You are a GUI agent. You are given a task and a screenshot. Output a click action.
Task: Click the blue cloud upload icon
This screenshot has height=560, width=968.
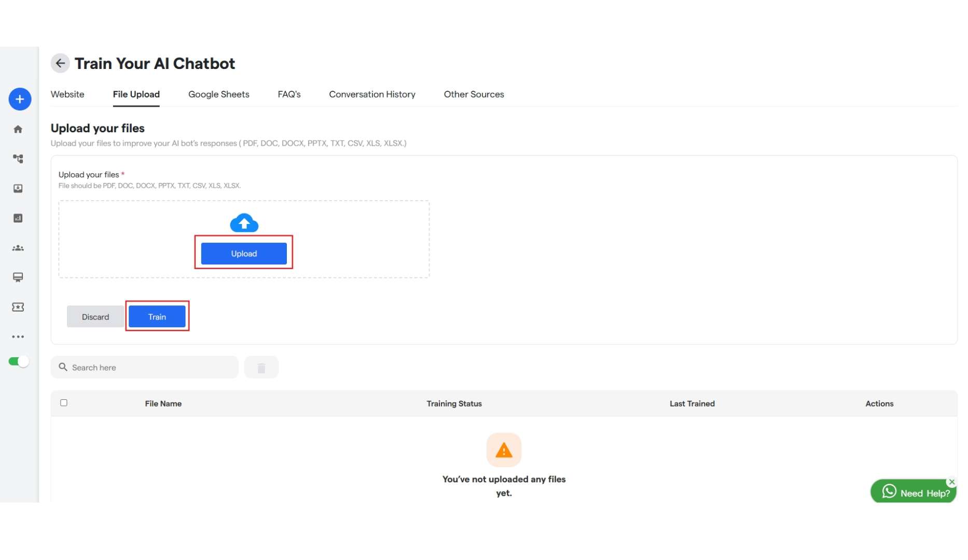point(244,222)
